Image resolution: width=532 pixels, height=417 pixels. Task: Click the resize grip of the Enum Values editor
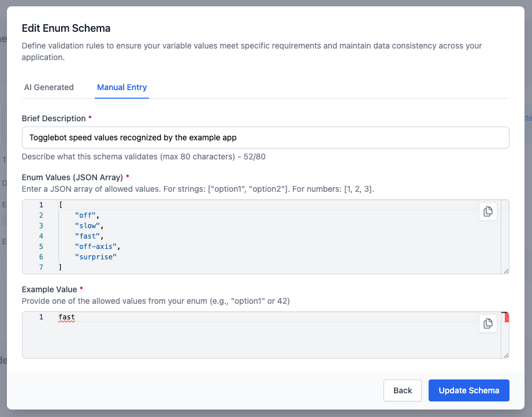(506, 270)
